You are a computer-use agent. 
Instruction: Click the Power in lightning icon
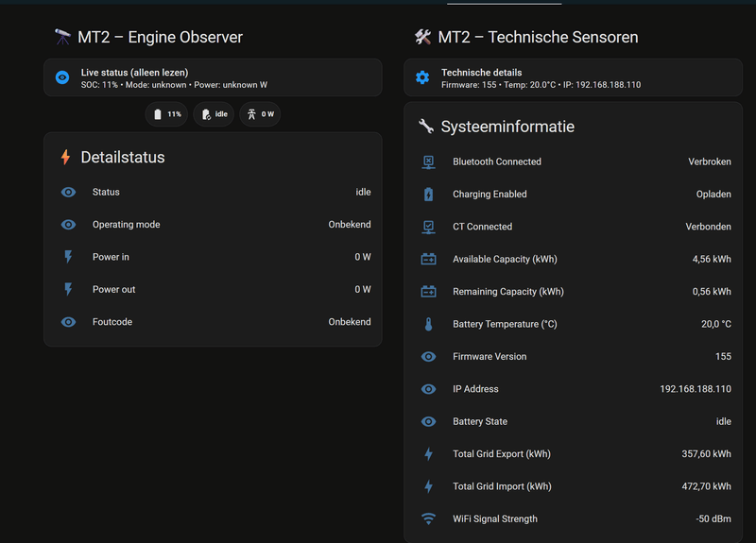click(x=68, y=257)
